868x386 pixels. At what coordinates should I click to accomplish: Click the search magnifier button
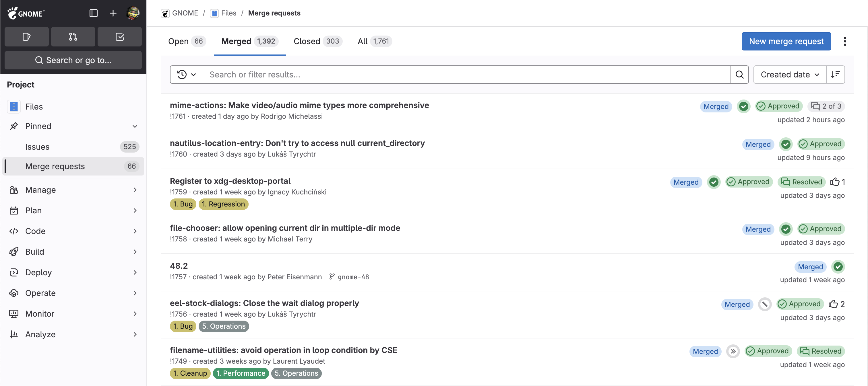[x=739, y=74]
